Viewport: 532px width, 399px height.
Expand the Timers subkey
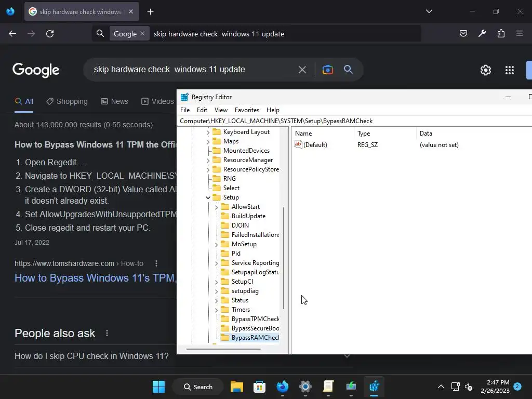click(x=217, y=310)
